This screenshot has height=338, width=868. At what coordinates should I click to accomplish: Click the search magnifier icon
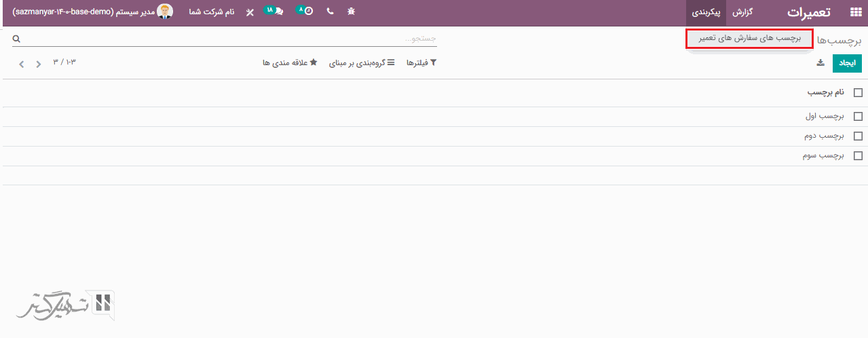click(x=16, y=39)
